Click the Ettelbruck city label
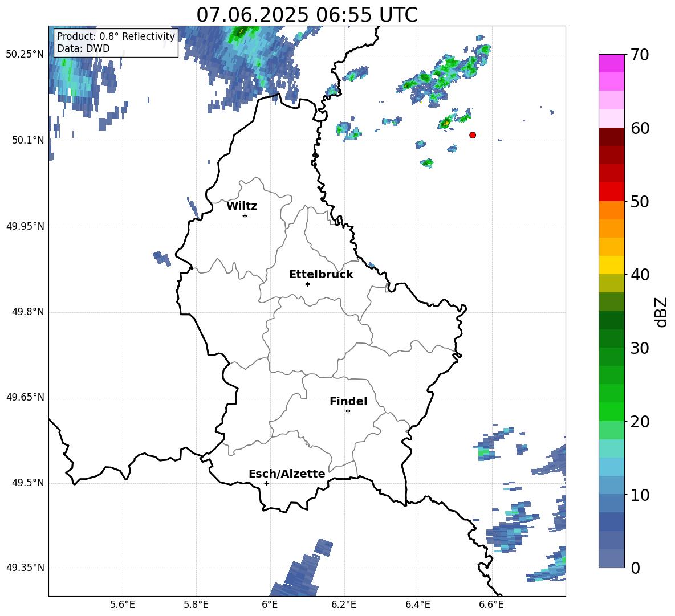 (x=321, y=275)
